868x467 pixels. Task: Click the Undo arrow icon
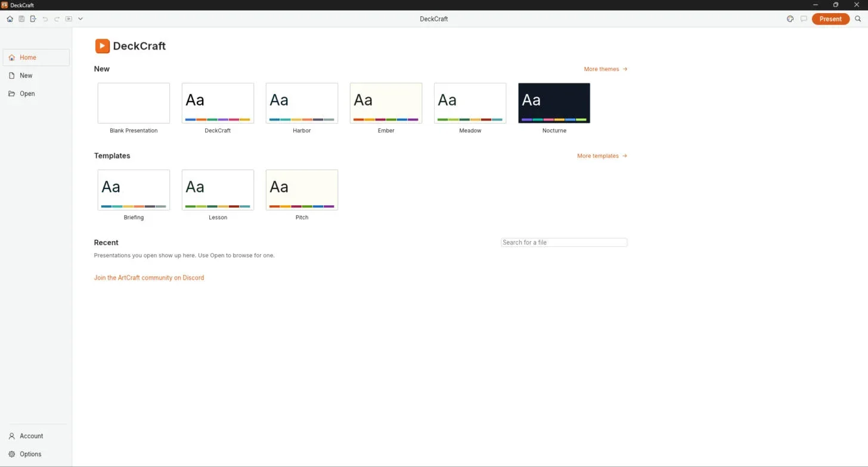coord(45,19)
